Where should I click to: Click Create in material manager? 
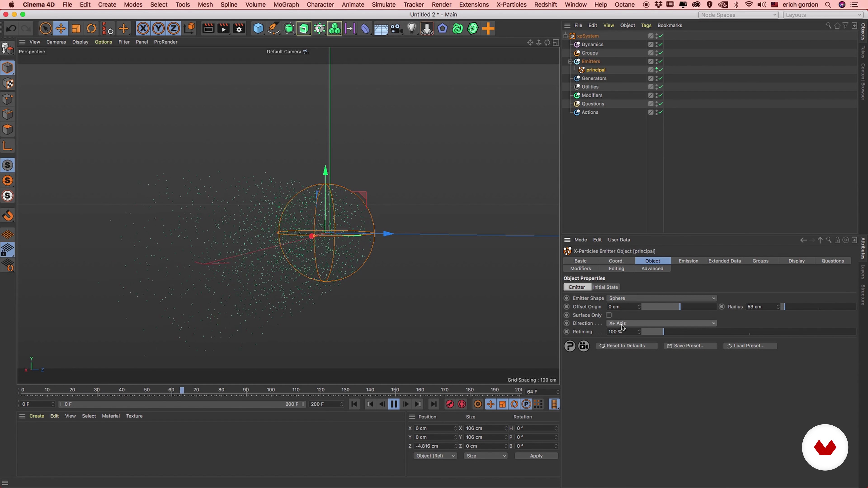[x=37, y=416]
